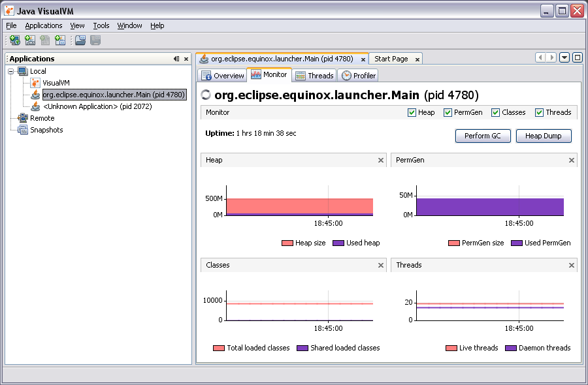Image resolution: width=588 pixels, height=385 pixels.
Task: Click inside the Heap memory usage graph
Action: (300, 201)
